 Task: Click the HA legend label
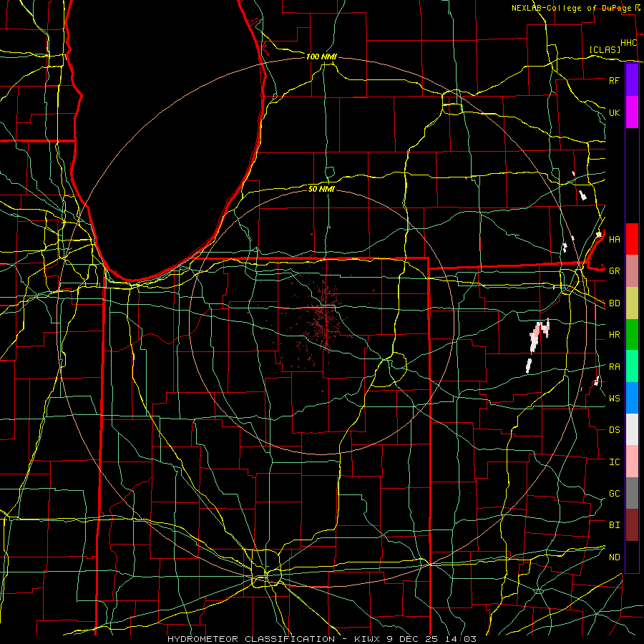point(614,239)
